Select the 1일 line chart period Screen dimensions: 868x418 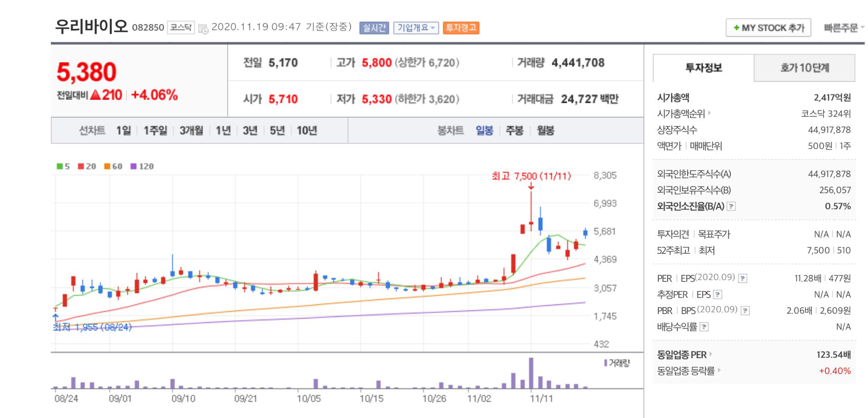tap(124, 131)
